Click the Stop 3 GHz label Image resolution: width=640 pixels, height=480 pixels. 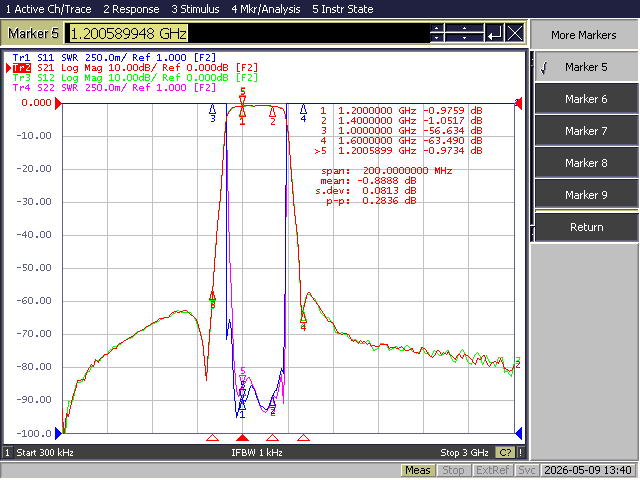464,453
